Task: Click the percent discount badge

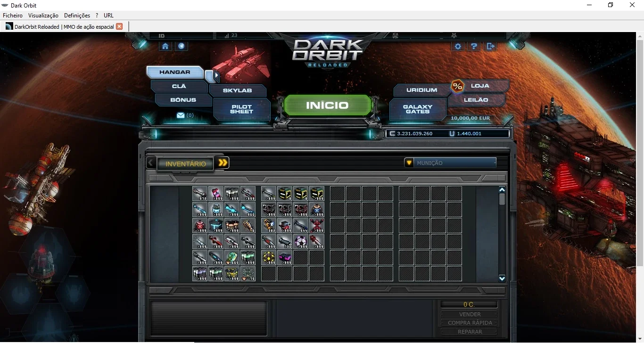Action: [x=457, y=86]
